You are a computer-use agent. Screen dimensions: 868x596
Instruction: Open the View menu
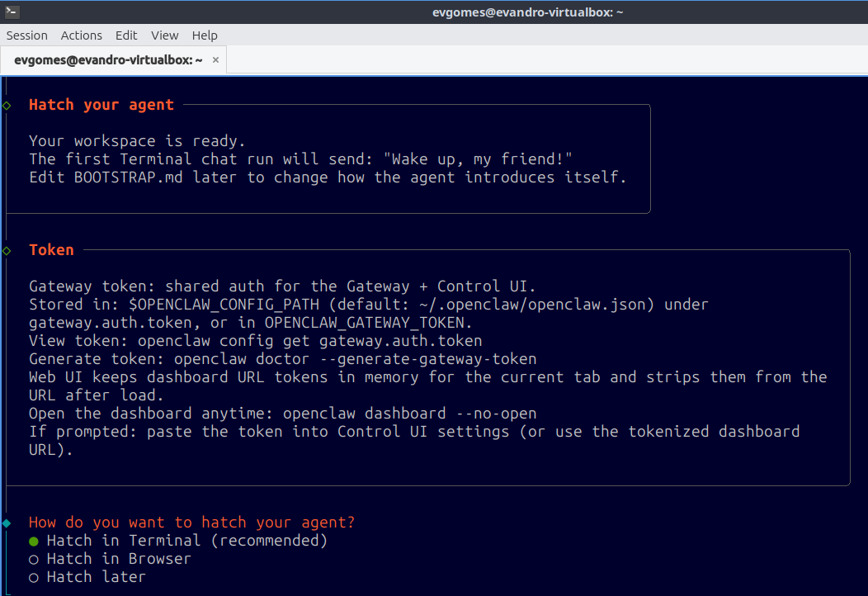point(164,35)
